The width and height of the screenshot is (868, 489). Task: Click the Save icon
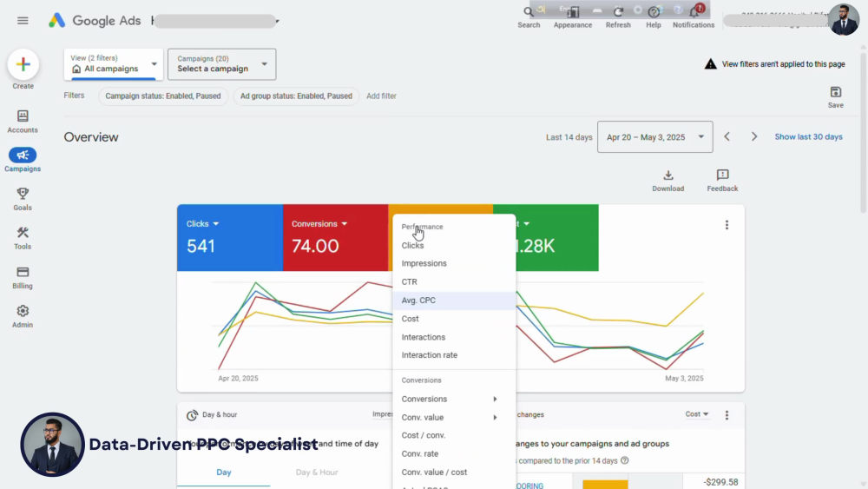[x=836, y=92]
